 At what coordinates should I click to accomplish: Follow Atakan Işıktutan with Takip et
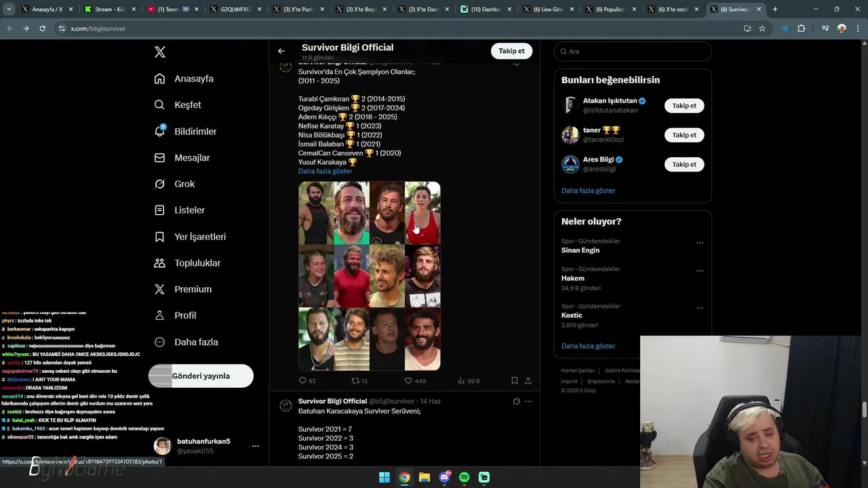pyautogui.click(x=684, y=106)
